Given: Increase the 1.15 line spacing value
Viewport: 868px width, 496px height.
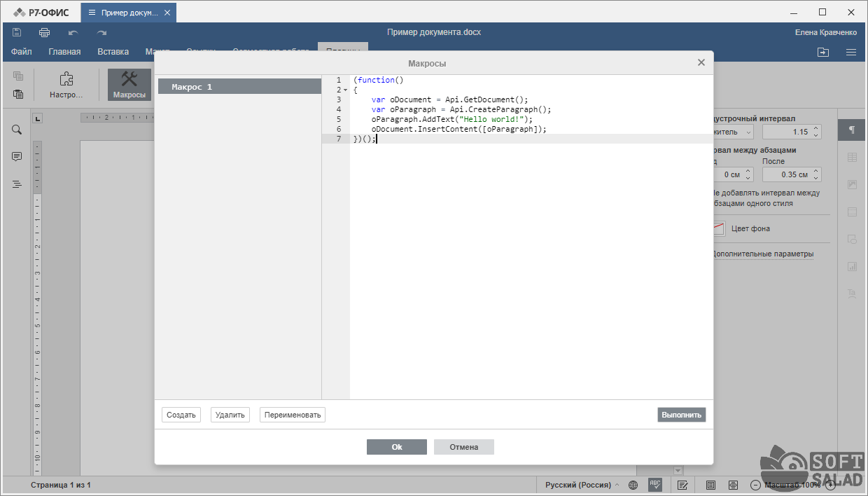Looking at the screenshot, I should click(x=817, y=129).
